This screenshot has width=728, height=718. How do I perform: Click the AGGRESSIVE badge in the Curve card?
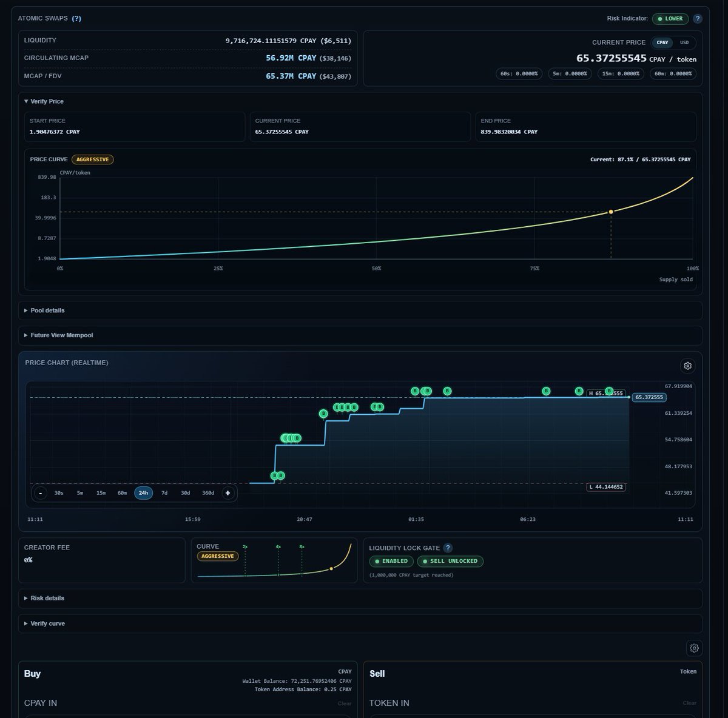click(x=217, y=556)
